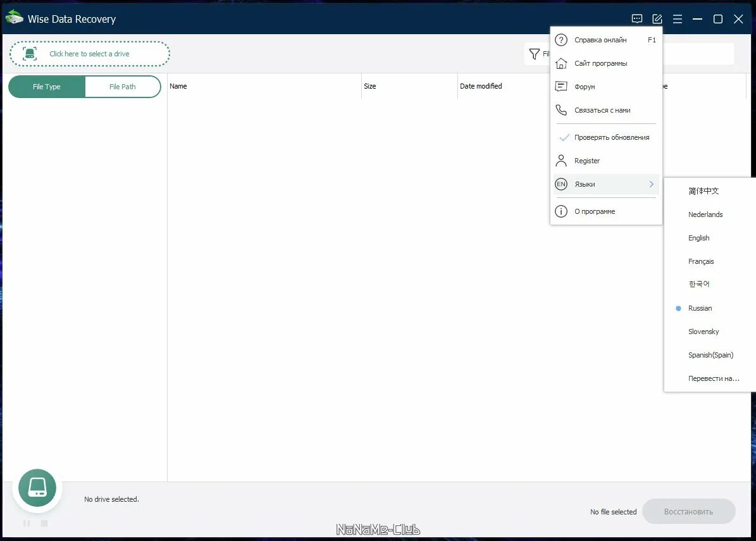Expand the Языки submenu chevron

click(x=650, y=184)
